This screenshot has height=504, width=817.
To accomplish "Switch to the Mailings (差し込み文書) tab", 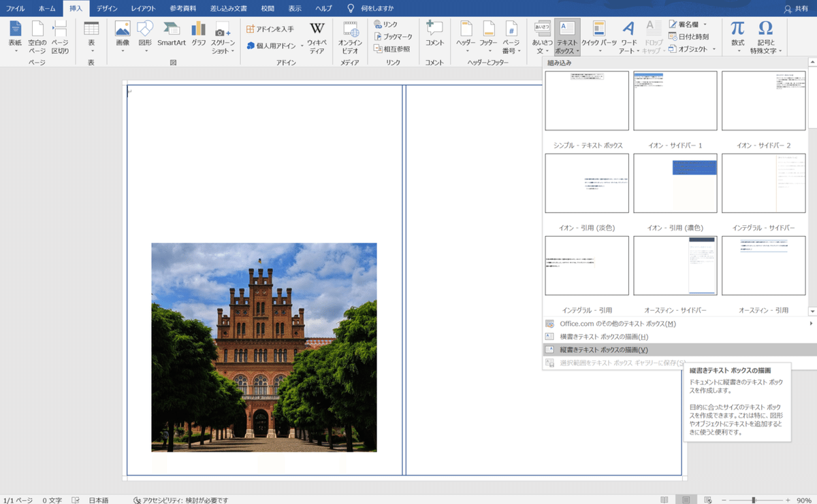I will pos(228,8).
